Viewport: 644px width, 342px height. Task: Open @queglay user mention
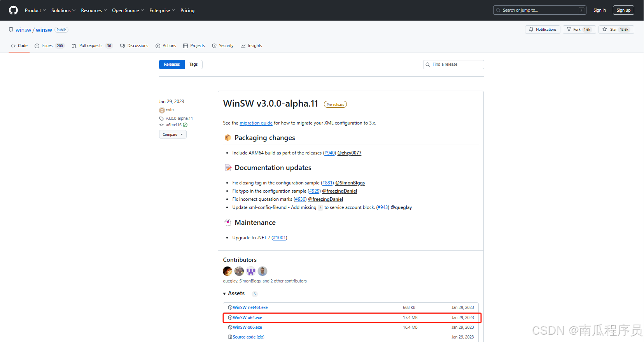(x=401, y=207)
